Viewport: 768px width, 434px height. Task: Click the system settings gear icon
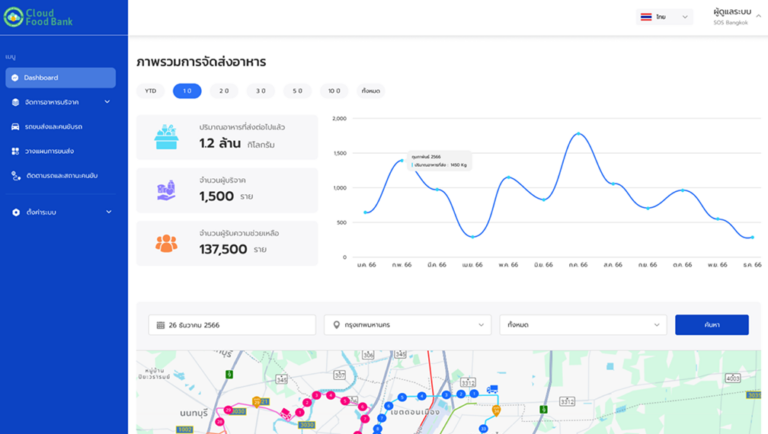pyautogui.click(x=15, y=212)
